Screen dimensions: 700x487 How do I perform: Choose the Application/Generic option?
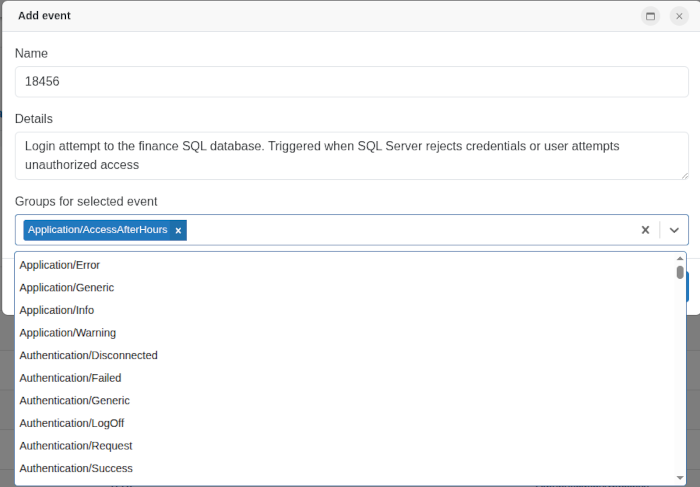(67, 288)
